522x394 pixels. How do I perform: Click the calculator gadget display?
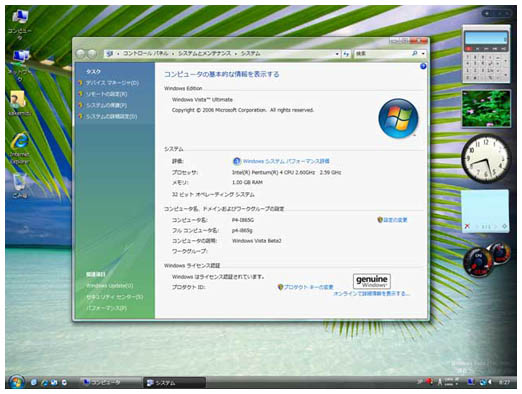coord(486,38)
